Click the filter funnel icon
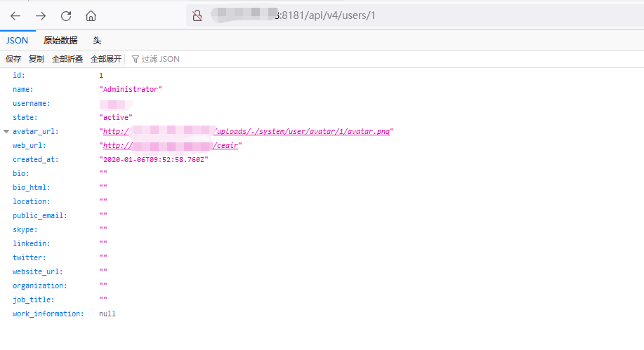The image size is (644, 350). pos(136,59)
